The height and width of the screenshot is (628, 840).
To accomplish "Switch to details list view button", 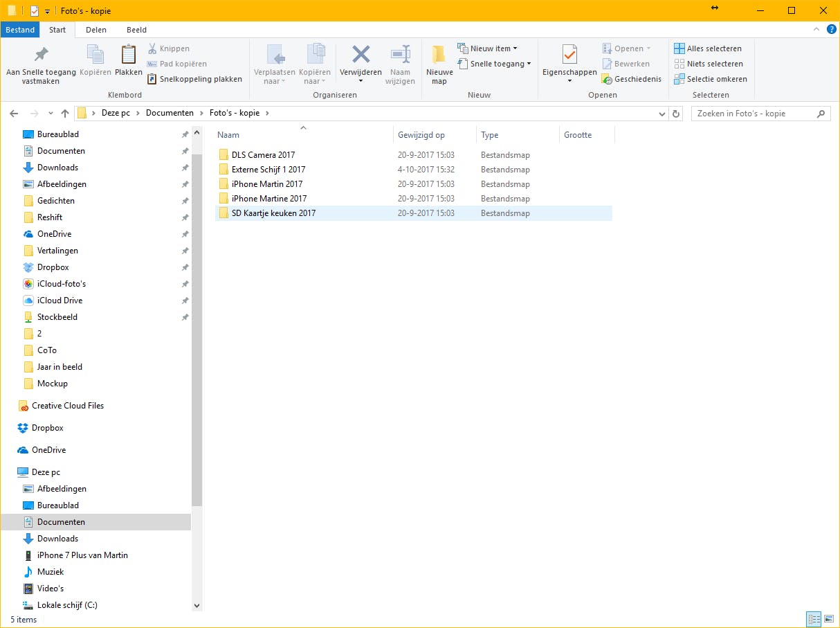I will click(814, 619).
